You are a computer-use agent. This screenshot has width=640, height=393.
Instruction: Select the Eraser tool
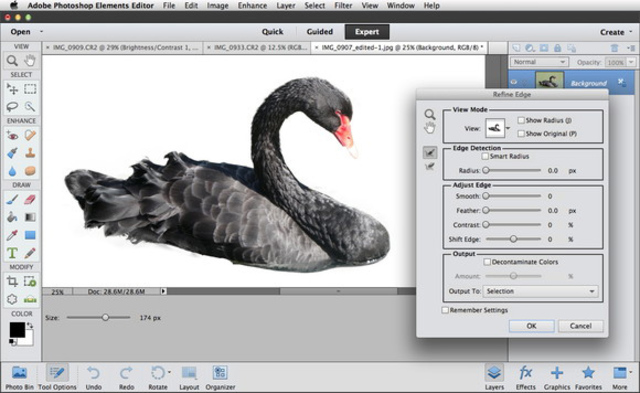coord(30,200)
